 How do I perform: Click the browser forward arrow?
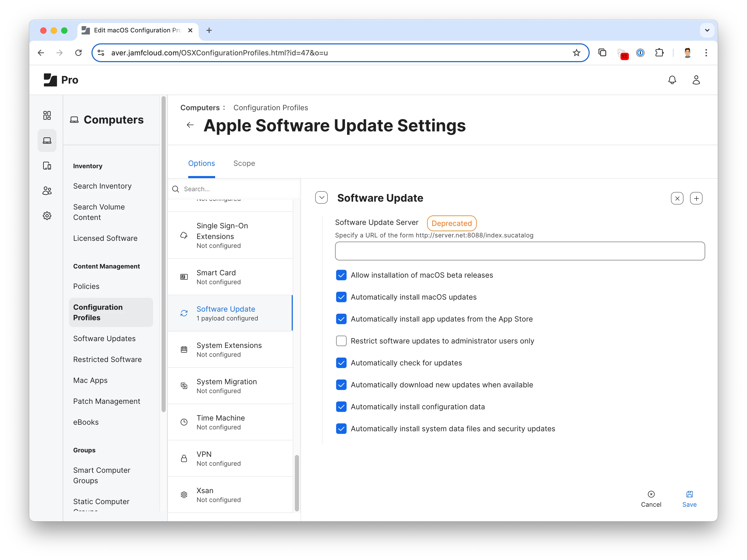pos(59,53)
